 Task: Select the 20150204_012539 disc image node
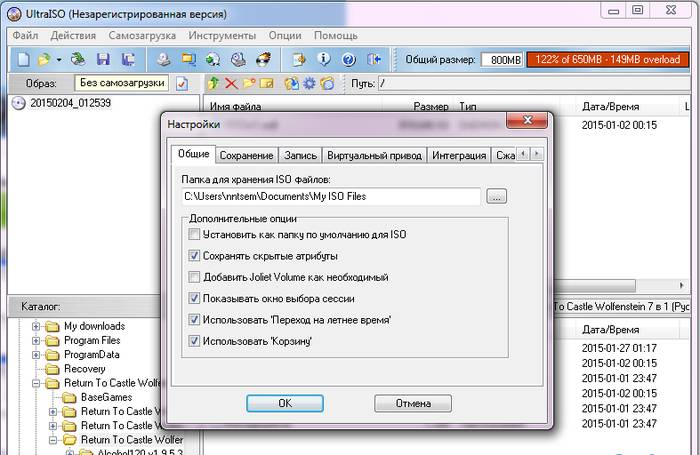click(70, 103)
